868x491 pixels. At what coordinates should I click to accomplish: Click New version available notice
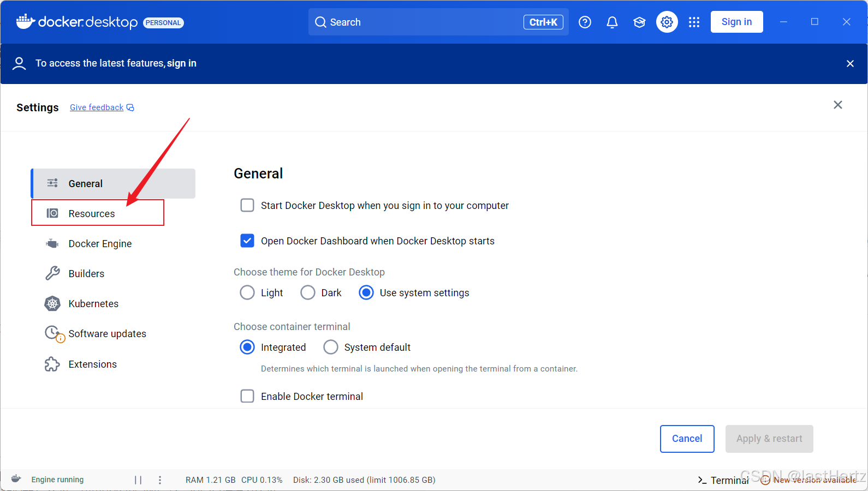pyautogui.click(x=809, y=480)
